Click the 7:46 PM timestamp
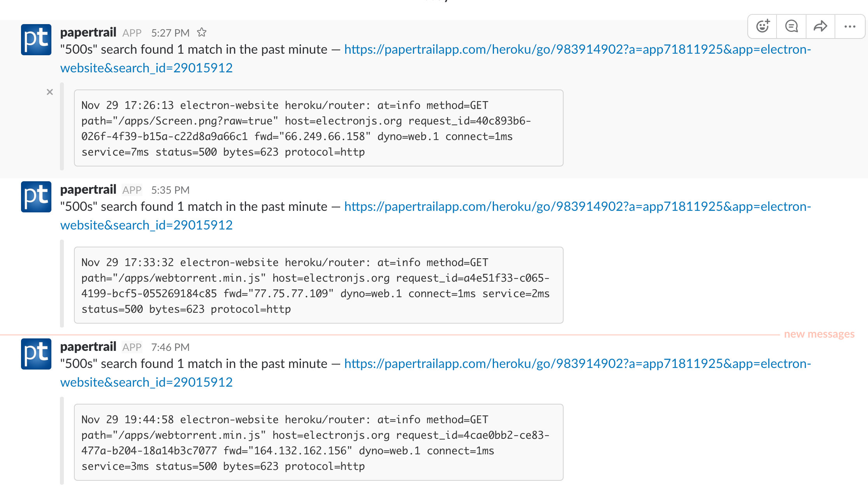The image size is (868, 494). 170,347
